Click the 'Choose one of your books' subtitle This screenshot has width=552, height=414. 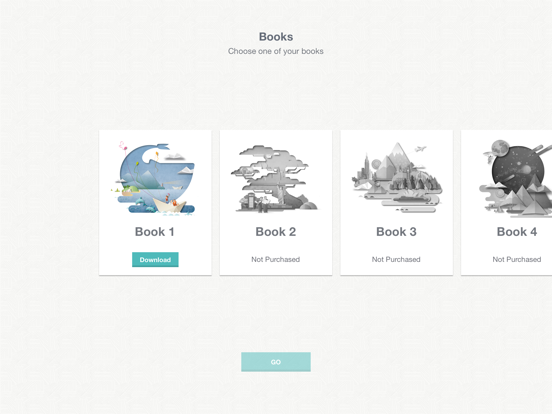coord(276,51)
